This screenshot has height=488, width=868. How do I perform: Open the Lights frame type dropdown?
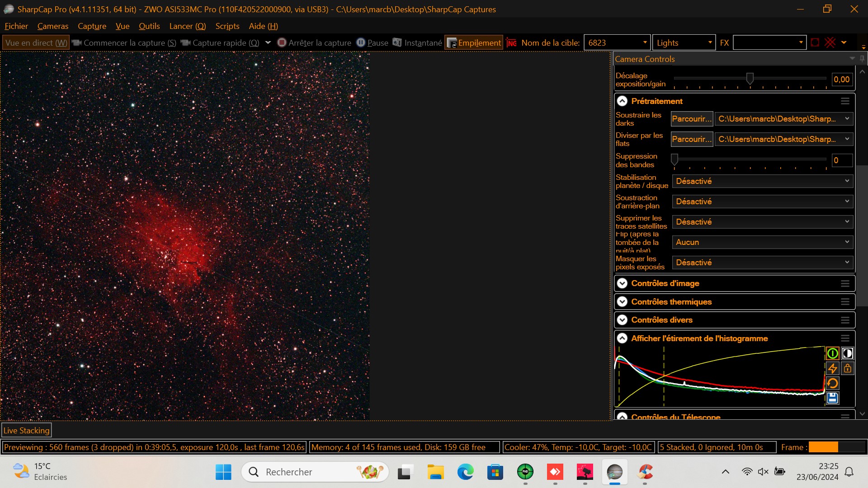684,42
